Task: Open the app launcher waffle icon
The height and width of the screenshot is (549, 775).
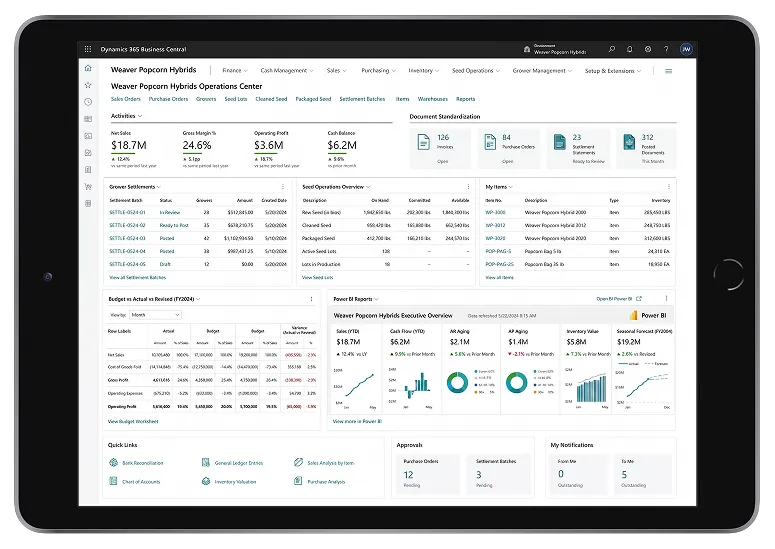Action: pyautogui.click(x=88, y=49)
